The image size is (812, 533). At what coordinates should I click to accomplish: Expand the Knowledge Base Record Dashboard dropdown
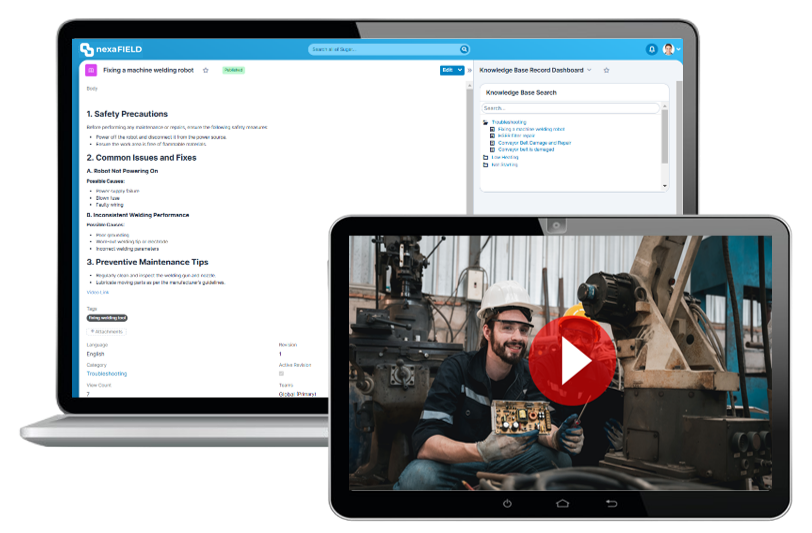click(x=589, y=70)
